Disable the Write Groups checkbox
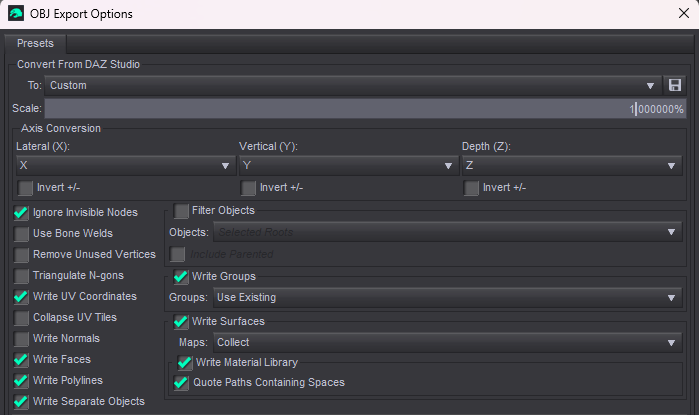This screenshot has width=699, height=415. click(181, 277)
